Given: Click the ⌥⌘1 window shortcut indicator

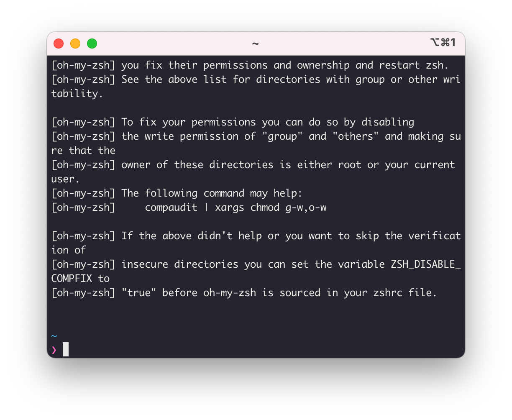Looking at the screenshot, I should pyautogui.click(x=443, y=42).
